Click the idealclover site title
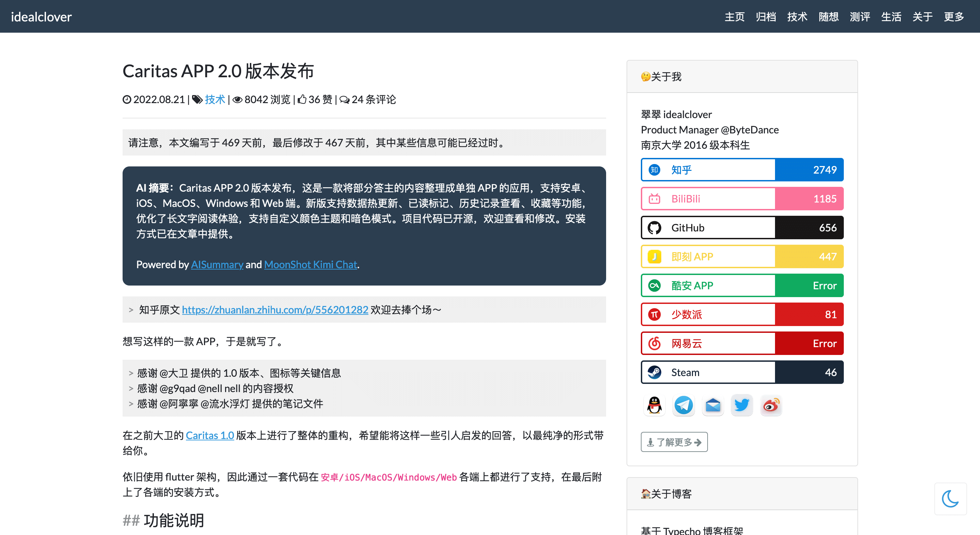 pos(42,17)
